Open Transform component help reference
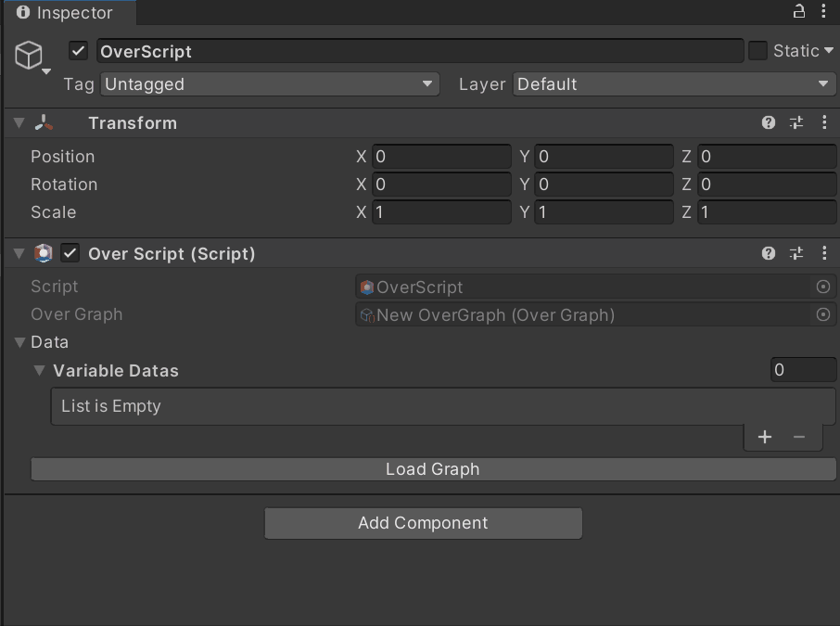The height and width of the screenshot is (626, 840). (x=769, y=122)
